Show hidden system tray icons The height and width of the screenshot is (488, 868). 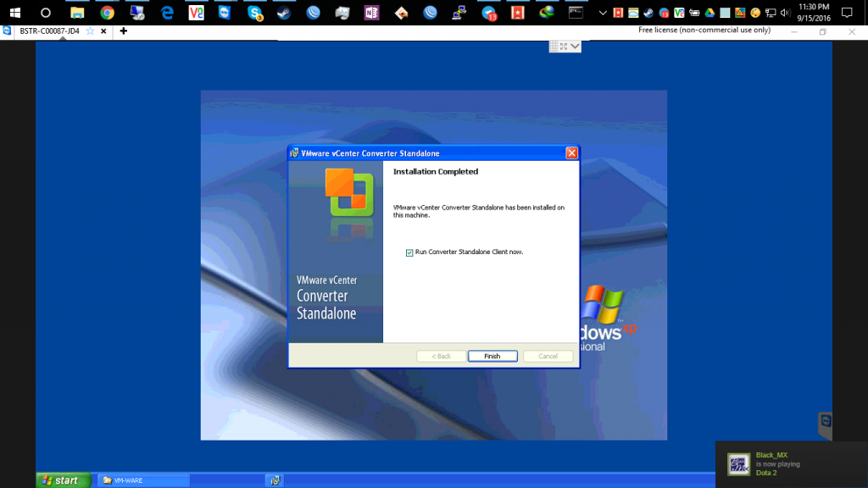pyautogui.click(x=603, y=12)
